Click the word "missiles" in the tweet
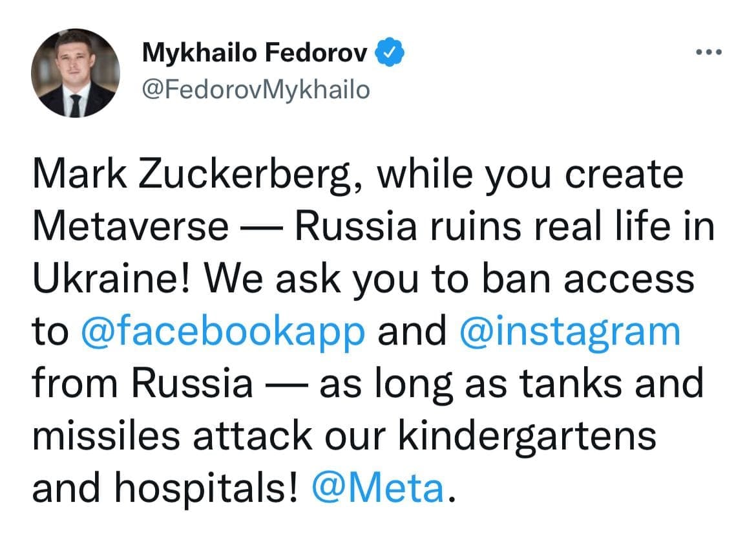This screenshot has width=756, height=540. pyautogui.click(x=103, y=436)
